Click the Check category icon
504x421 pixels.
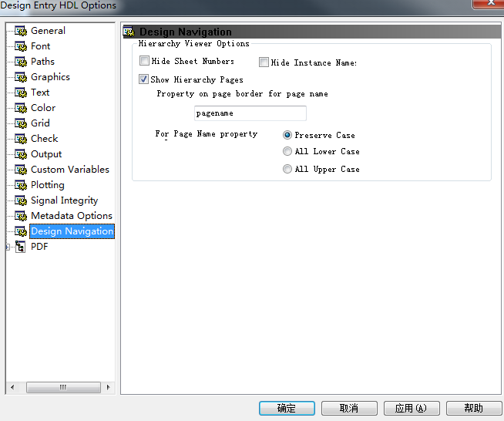21,139
